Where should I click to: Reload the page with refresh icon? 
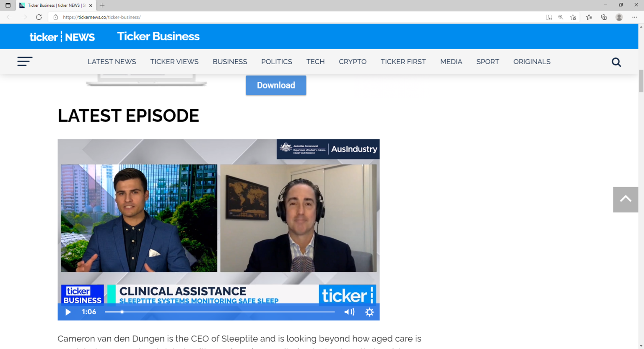(x=39, y=17)
